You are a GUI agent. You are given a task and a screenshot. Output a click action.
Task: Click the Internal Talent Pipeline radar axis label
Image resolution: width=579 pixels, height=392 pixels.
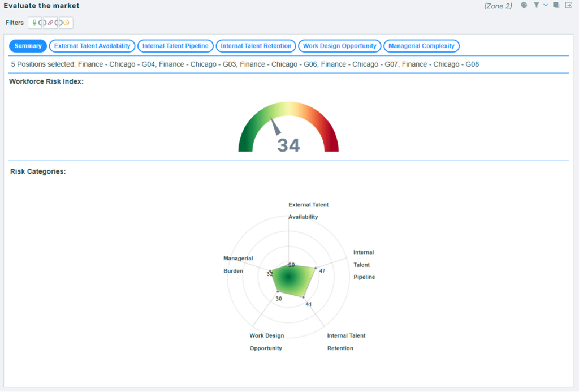coord(364,265)
